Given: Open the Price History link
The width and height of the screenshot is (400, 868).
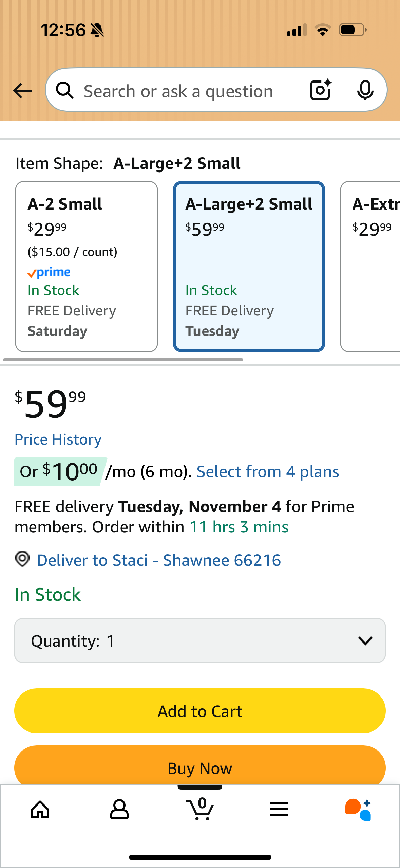Looking at the screenshot, I should tap(58, 439).
